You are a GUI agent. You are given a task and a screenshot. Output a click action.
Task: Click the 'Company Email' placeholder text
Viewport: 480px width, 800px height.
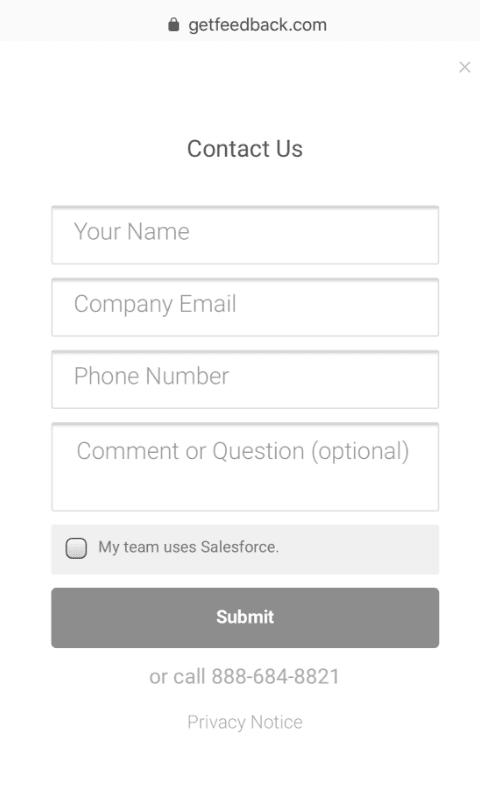[x=155, y=305]
